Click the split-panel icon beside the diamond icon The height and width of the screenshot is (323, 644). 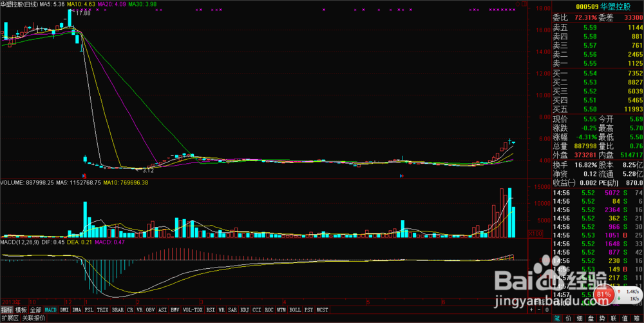coord(524,4)
